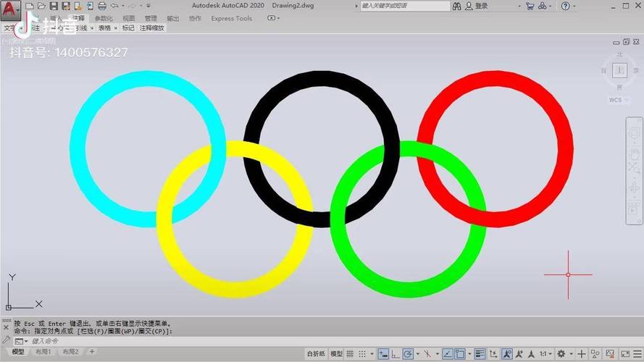Close the command line window
The height and width of the screenshot is (362, 644).
pyautogui.click(x=6, y=327)
